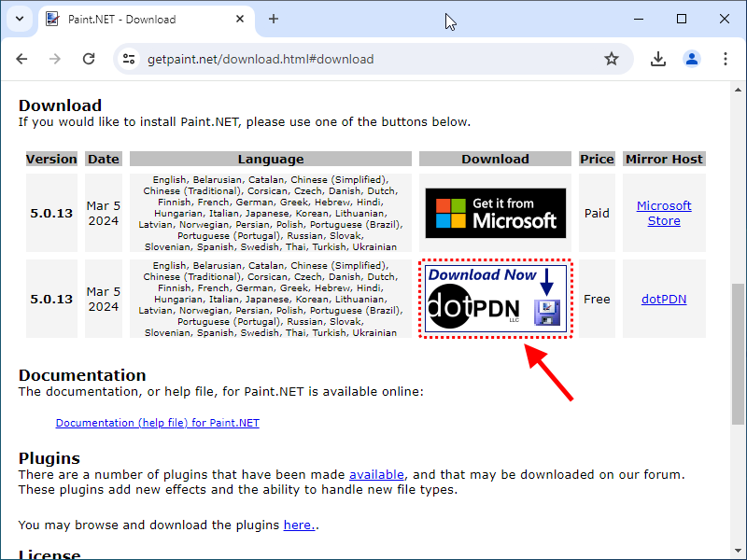
Task: Click the scrollbar down arrow
Action: pos(738,551)
